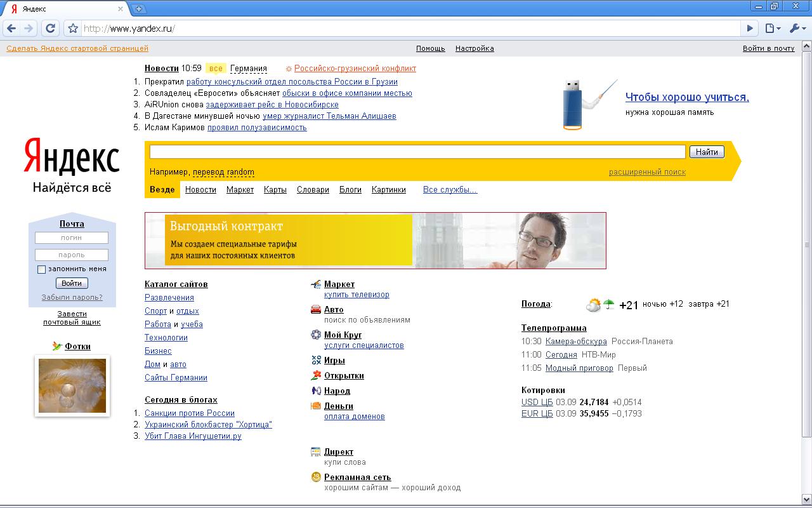Open Все службы link
The image size is (812, 508).
tap(450, 189)
